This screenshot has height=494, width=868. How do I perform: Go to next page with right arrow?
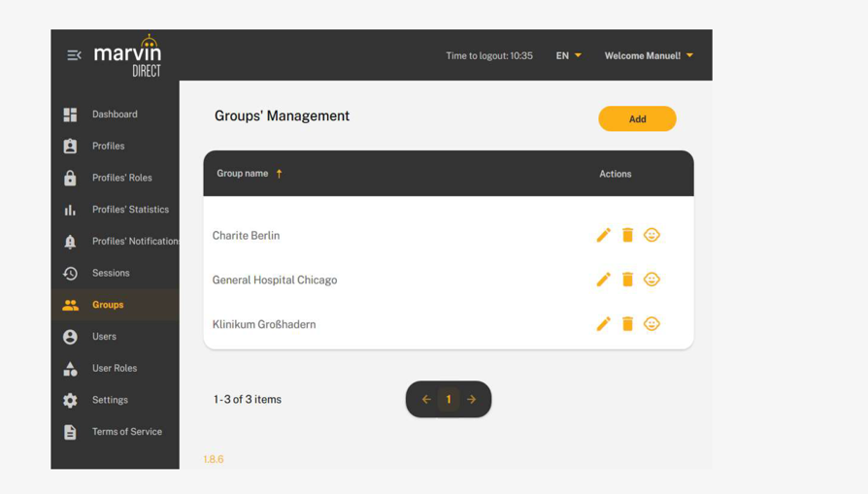tap(472, 400)
